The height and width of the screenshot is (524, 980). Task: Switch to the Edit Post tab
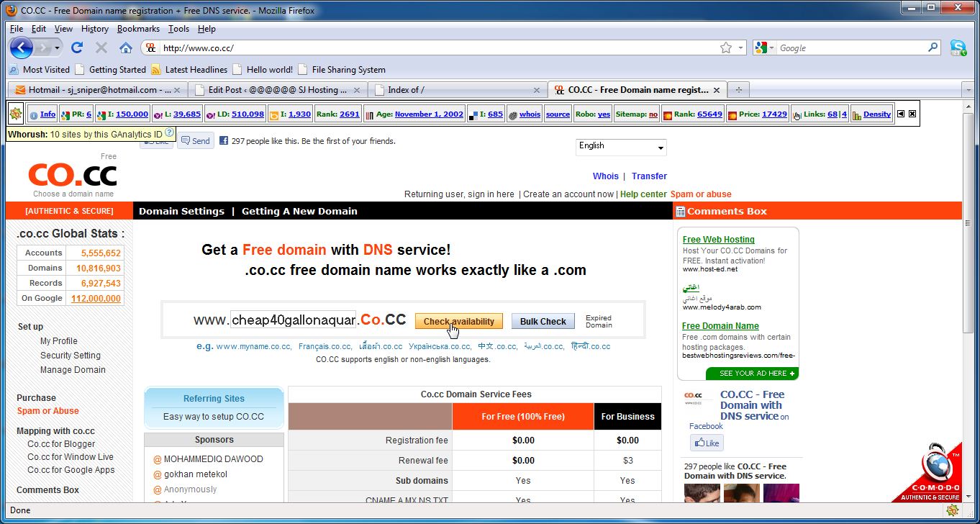277,90
